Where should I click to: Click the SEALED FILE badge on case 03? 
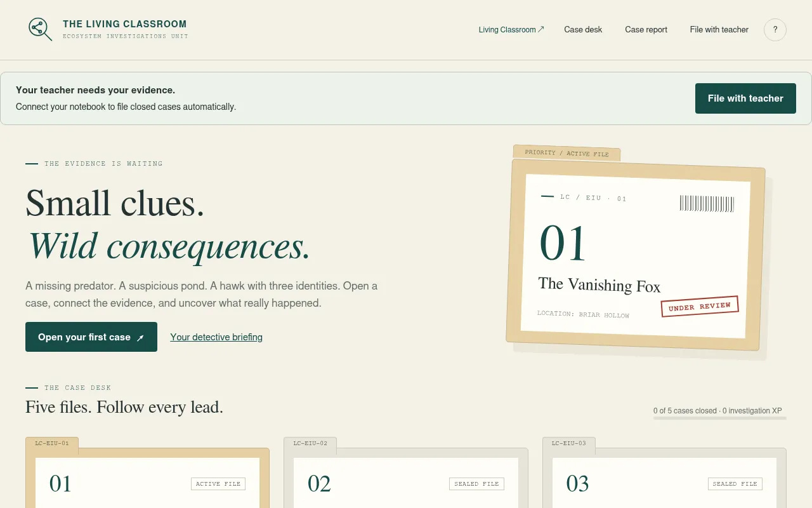pyautogui.click(x=735, y=484)
